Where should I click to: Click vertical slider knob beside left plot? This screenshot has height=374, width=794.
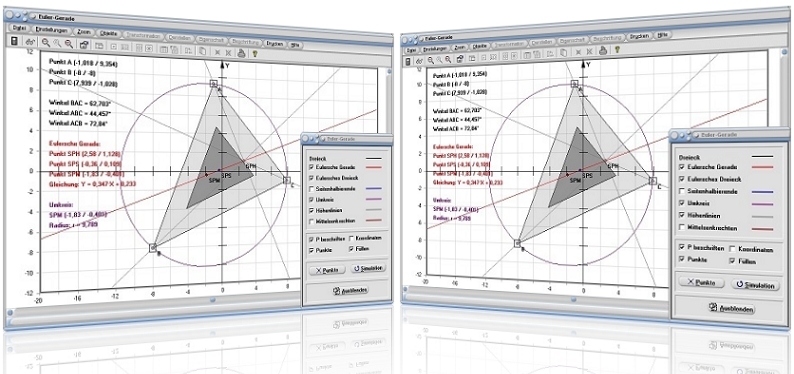click(x=390, y=73)
